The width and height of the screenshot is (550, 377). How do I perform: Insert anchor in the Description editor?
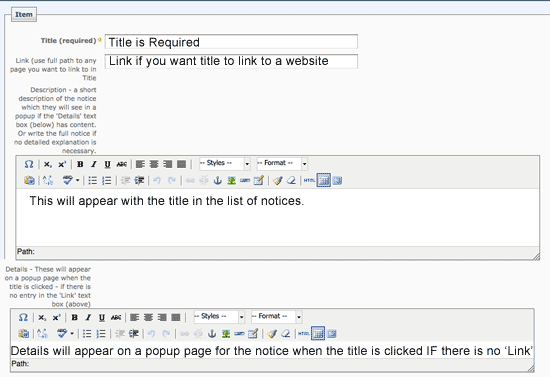pos(217,181)
